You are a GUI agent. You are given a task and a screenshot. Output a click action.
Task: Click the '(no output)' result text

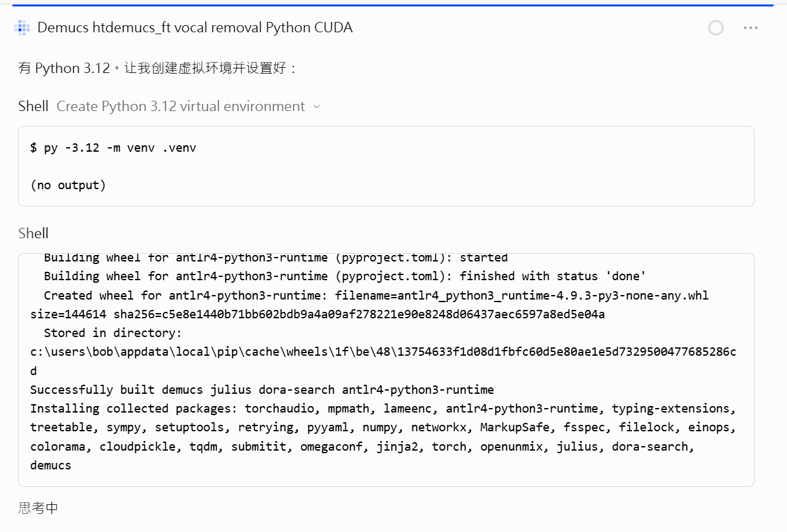pyautogui.click(x=68, y=185)
